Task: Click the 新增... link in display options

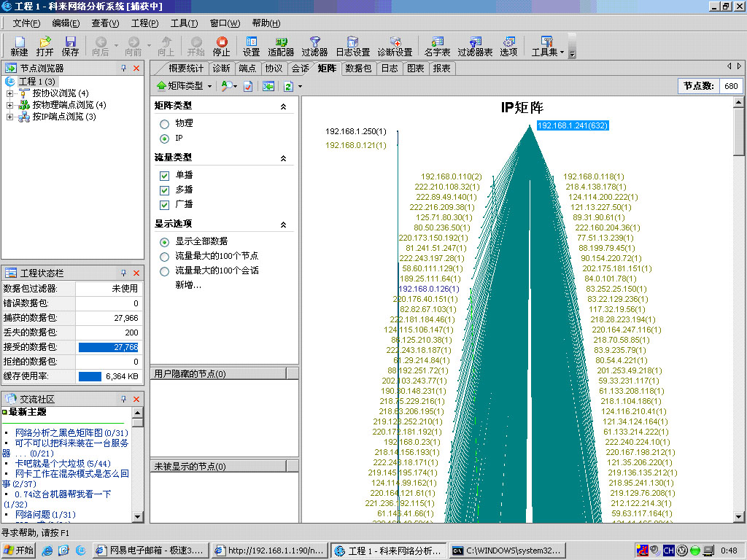Action: 188,285
